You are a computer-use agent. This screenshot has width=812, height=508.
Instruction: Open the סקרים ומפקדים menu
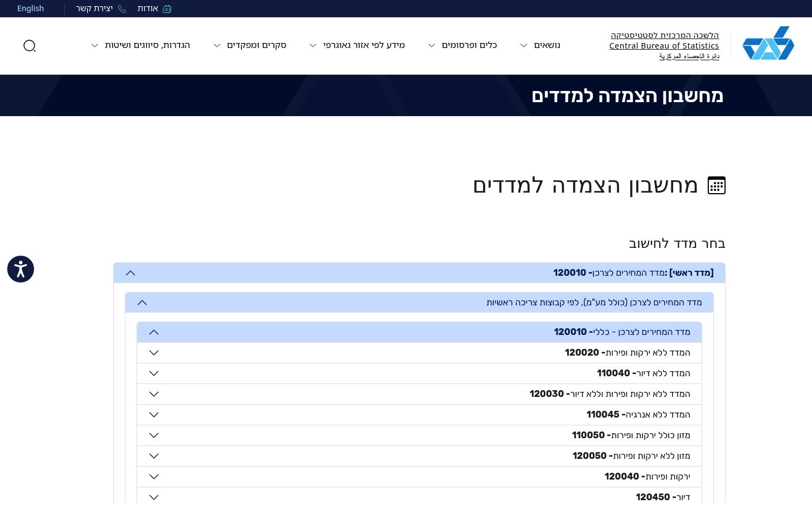pos(250,45)
